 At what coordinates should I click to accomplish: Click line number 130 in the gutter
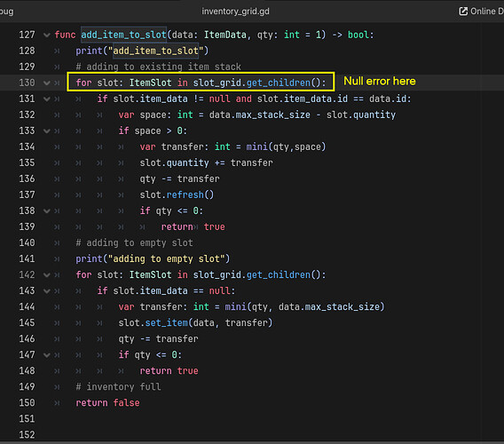click(27, 83)
